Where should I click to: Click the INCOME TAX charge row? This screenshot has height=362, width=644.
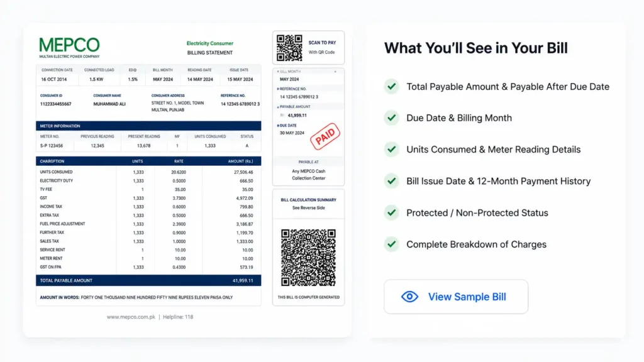148,206
